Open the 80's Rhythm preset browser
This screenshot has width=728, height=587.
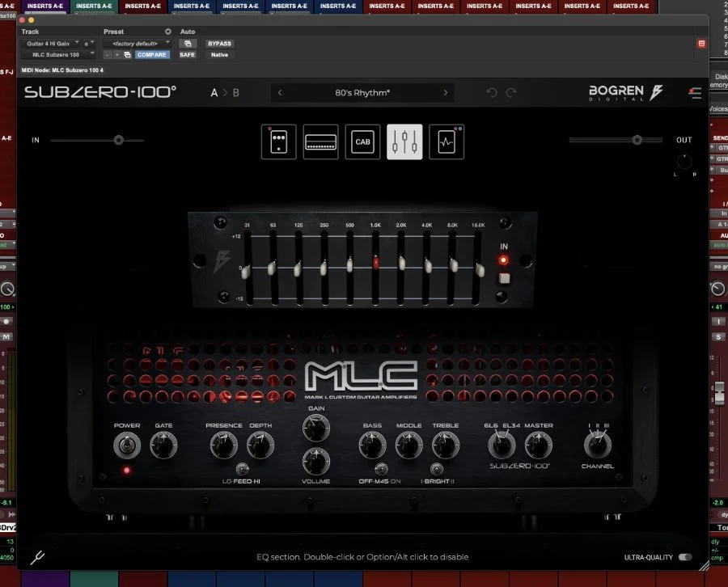(362, 93)
